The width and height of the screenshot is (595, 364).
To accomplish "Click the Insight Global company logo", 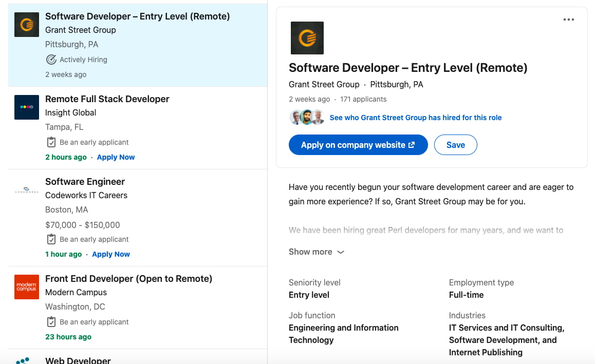I will 26,107.
